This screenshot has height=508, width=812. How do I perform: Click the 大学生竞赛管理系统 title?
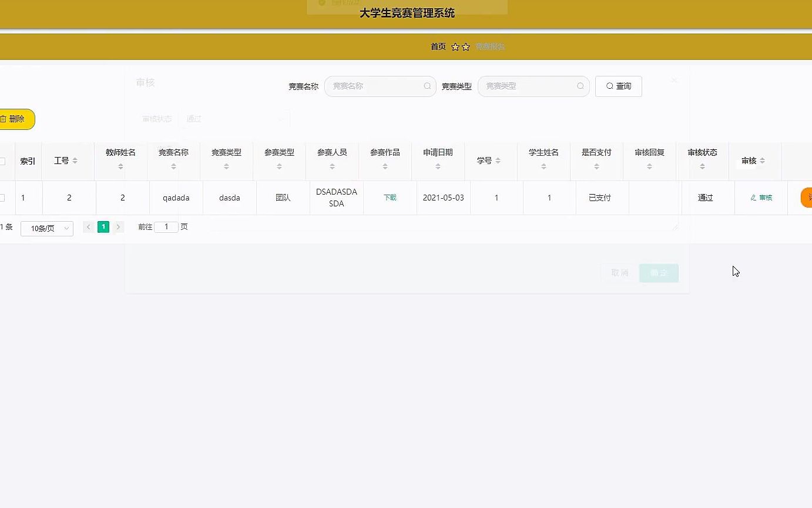(407, 13)
